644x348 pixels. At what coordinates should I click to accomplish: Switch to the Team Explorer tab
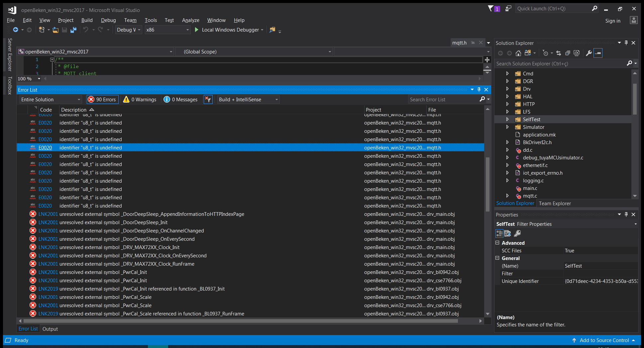click(555, 204)
